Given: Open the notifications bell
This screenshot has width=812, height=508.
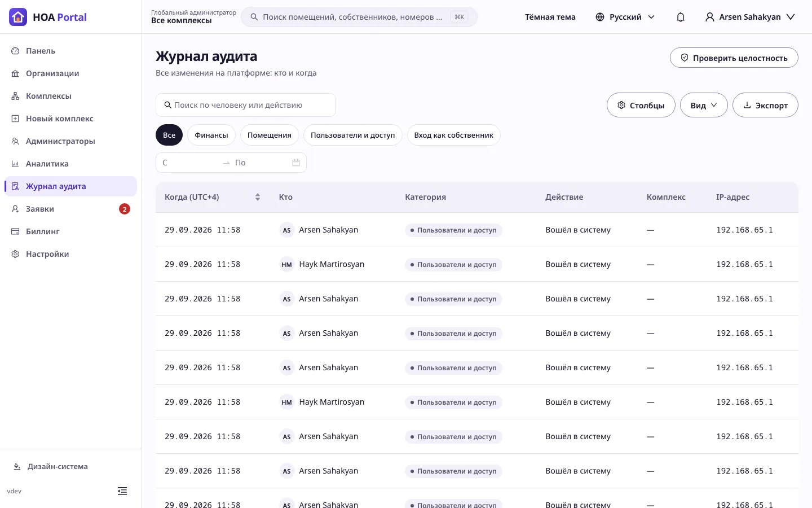Looking at the screenshot, I should point(681,17).
